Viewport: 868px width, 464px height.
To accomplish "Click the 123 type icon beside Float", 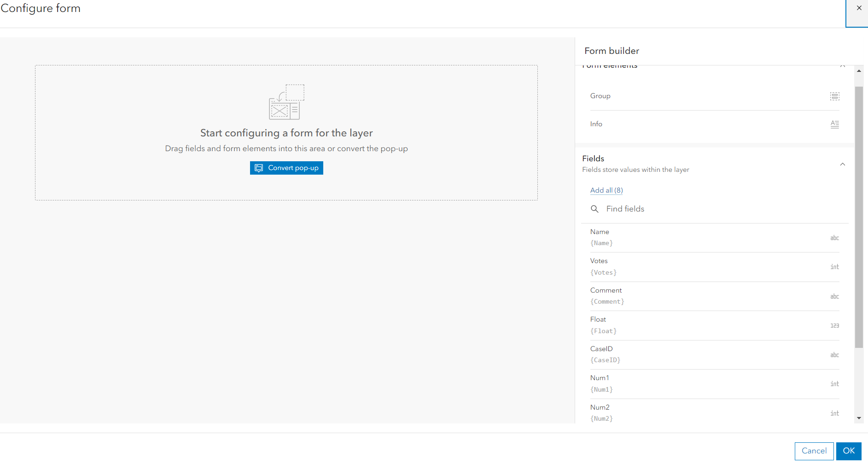I will pyautogui.click(x=834, y=325).
